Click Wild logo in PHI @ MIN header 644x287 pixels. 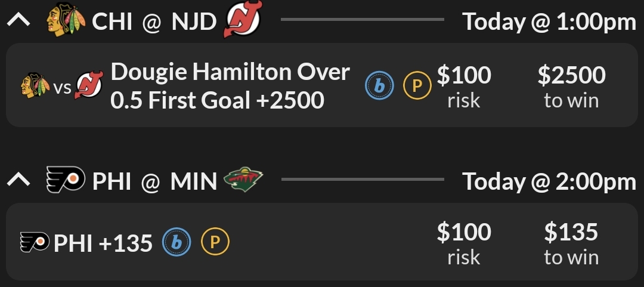(x=243, y=180)
